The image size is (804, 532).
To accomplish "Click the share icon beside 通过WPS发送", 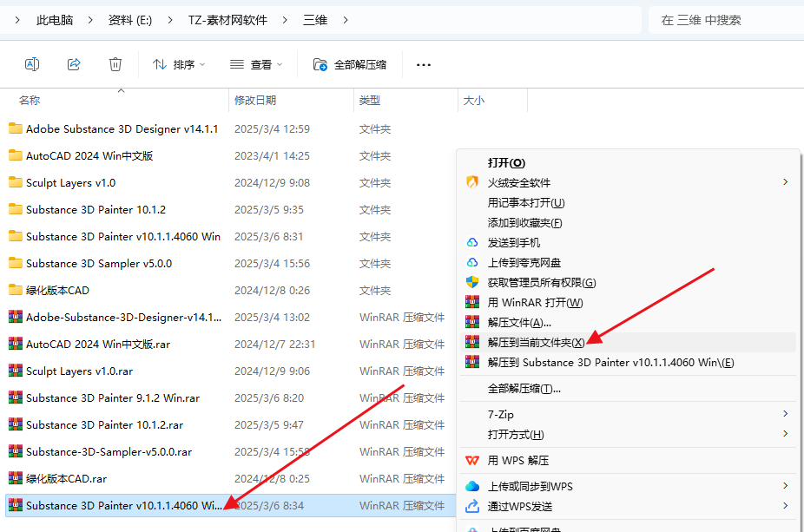I will tap(472, 506).
